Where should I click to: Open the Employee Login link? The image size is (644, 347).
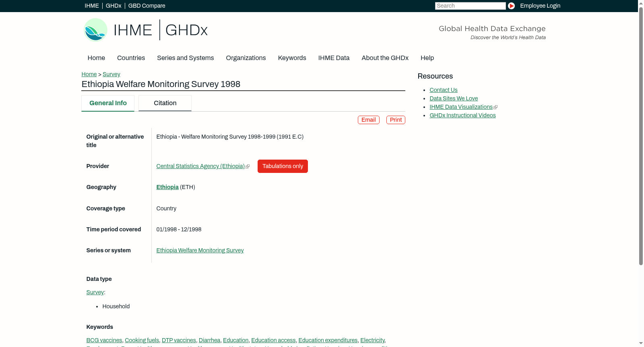pos(540,6)
